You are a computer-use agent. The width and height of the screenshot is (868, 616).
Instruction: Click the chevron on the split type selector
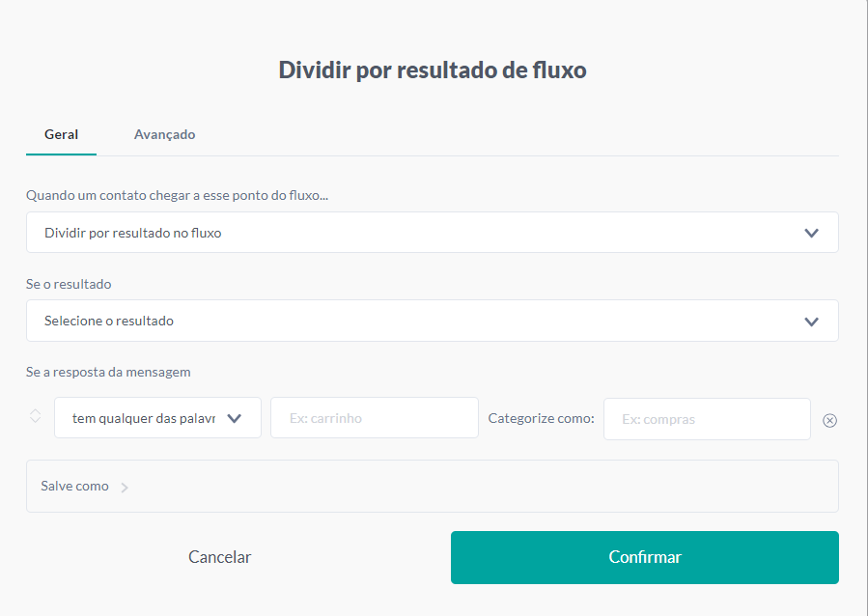[811, 233]
